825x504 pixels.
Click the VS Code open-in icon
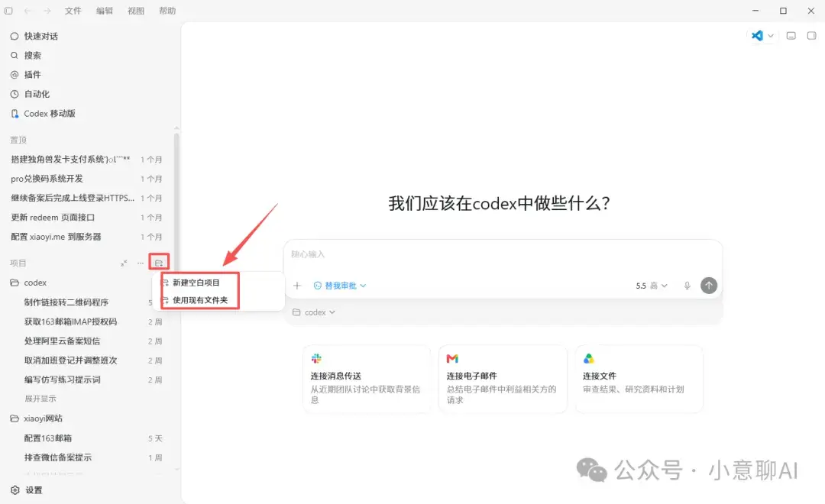(x=757, y=36)
